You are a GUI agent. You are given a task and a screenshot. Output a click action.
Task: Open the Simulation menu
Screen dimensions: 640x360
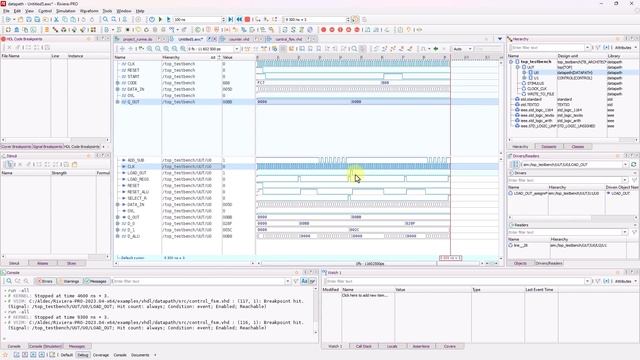pos(65,11)
